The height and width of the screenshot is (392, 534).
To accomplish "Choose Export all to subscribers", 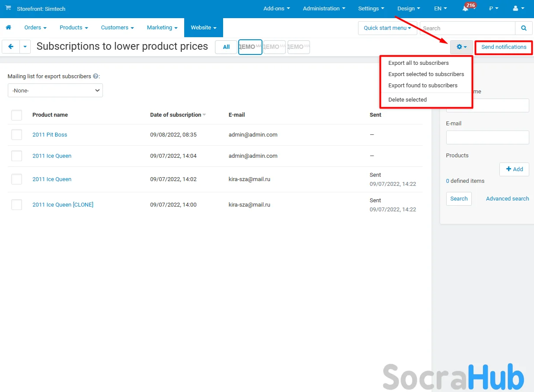I will coord(418,63).
